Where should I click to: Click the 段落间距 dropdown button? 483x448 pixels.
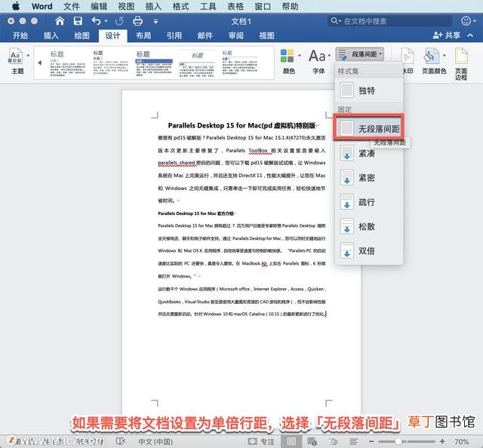tap(359, 54)
